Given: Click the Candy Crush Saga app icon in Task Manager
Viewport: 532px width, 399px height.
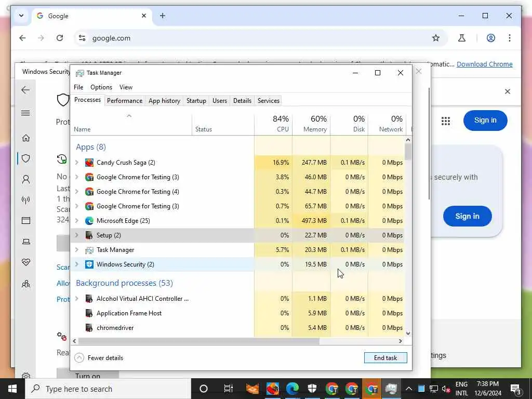Looking at the screenshot, I should coord(89,163).
